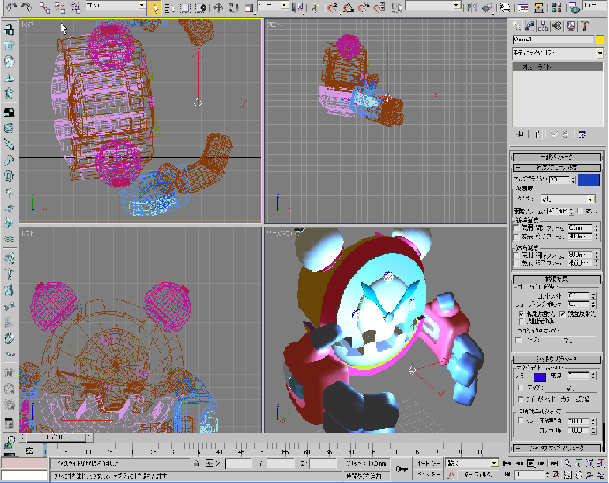Click the Maximize Viewport Toggle icon
609x483 pixels.
point(601,474)
